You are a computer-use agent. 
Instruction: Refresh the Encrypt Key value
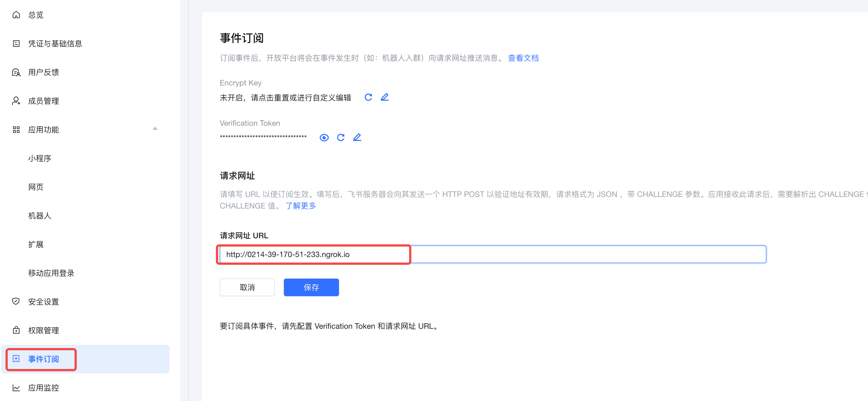point(369,97)
